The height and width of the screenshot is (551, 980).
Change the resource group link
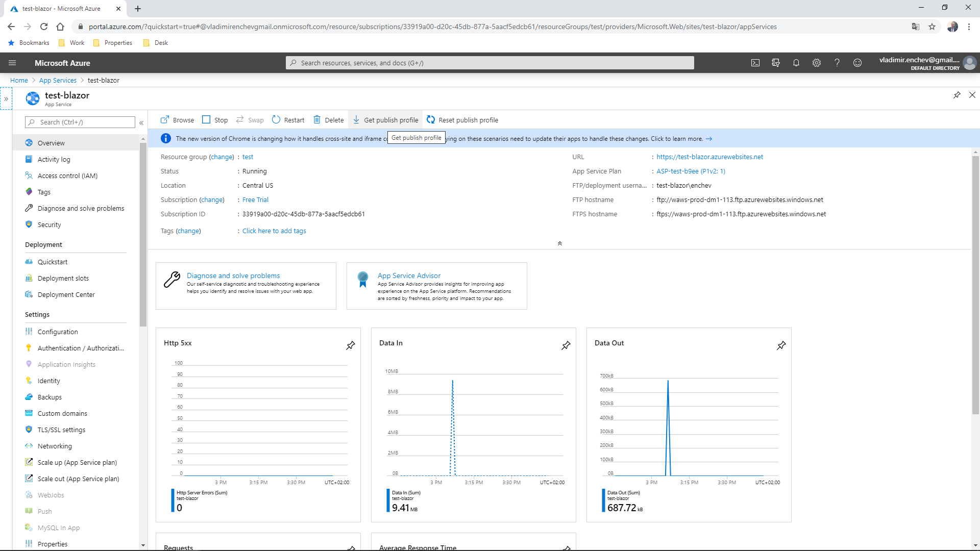click(x=222, y=157)
